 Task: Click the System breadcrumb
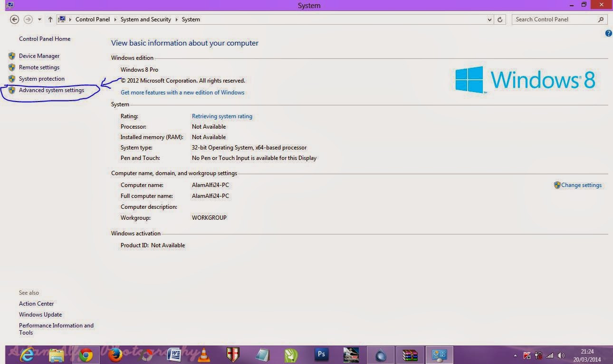[191, 19]
